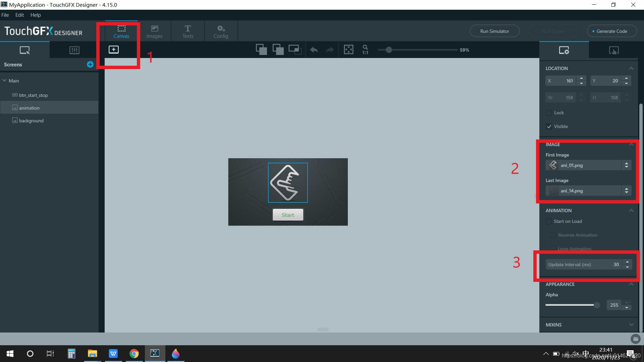Open the Interactions panel tab icon
Image resolution: width=644 pixels, height=362 pixels.
[x=613, y=50]
